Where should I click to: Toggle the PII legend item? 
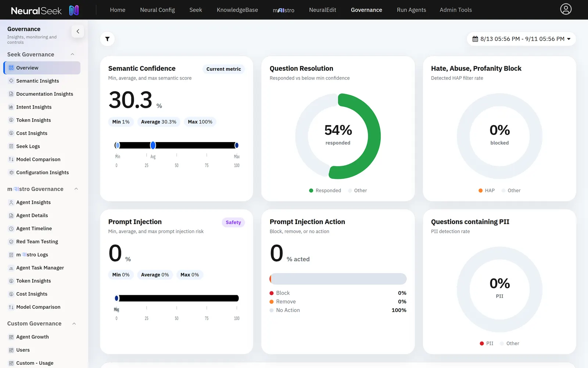point(487,343)
